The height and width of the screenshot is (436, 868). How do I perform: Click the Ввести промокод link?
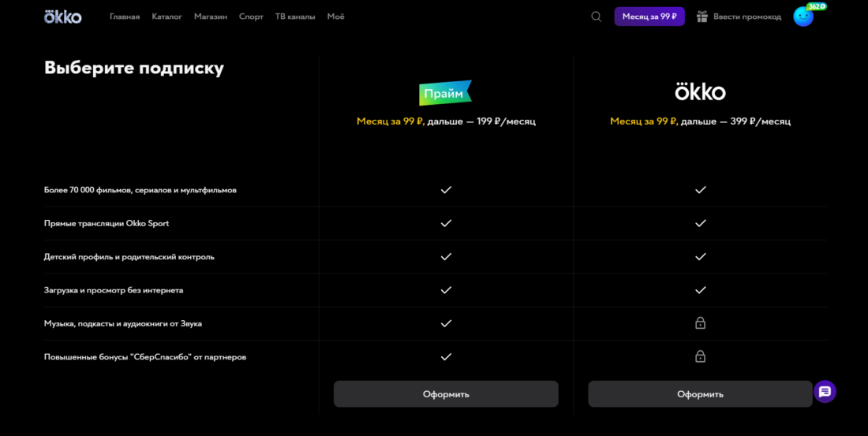click(x=747, y=17)
